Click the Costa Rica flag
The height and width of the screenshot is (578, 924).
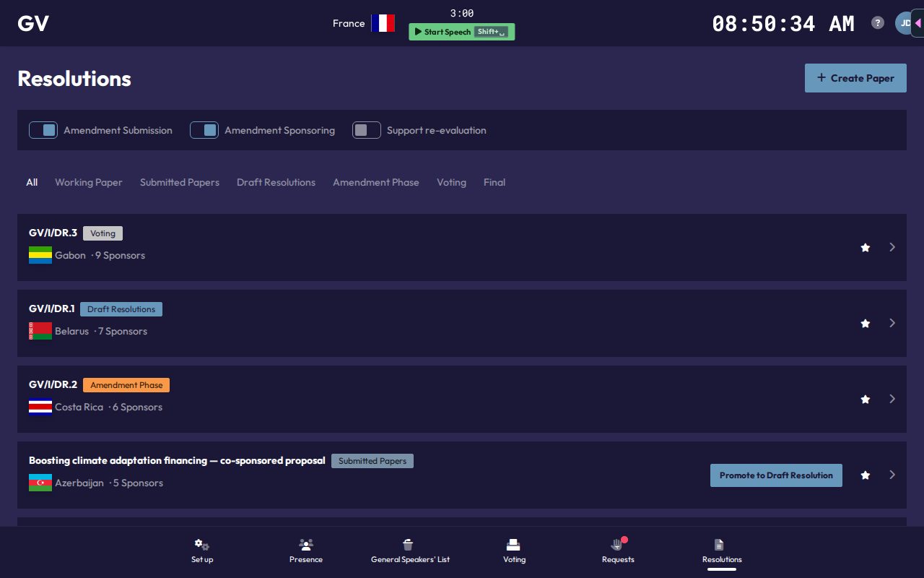40,407
